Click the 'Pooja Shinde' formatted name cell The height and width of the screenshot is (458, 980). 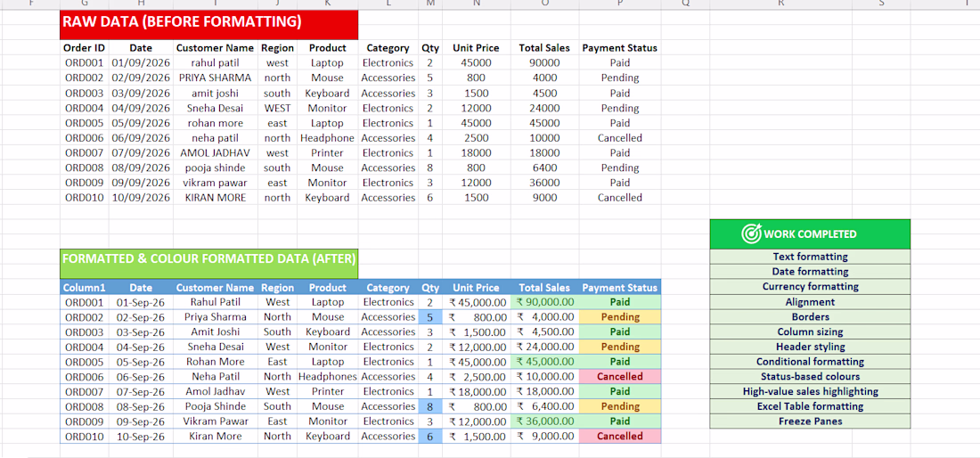(x=215, y=406)
